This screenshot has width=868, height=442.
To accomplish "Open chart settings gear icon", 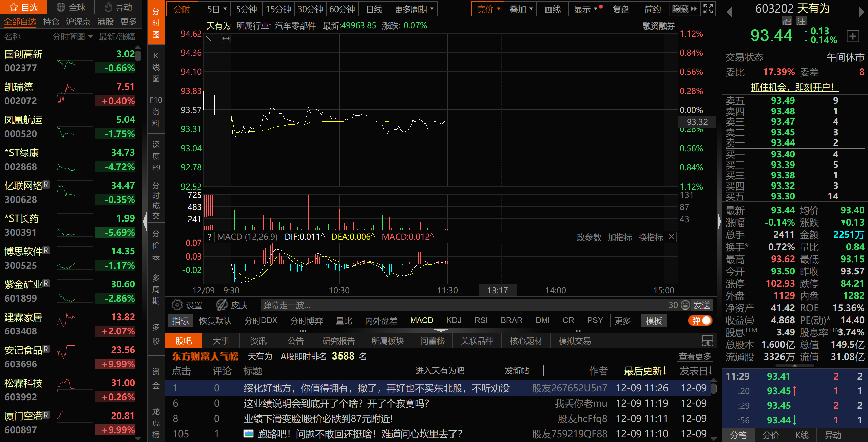I will (x=177, y=305).
